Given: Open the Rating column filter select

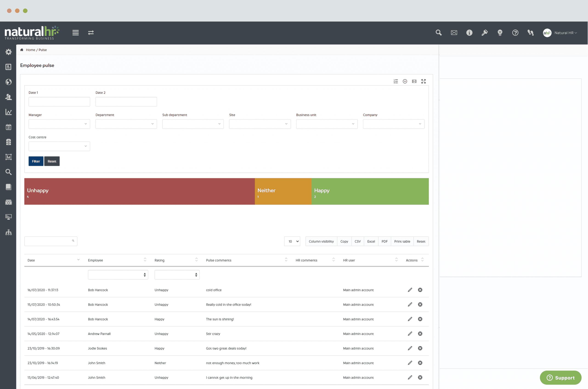Looking at the screenshot, I should point(177,275).
